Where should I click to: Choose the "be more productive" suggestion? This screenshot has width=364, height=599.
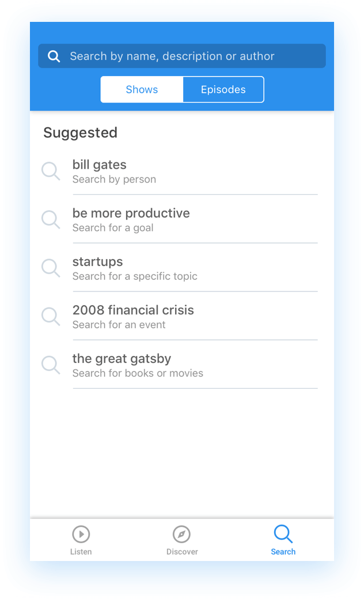[131, 213]
